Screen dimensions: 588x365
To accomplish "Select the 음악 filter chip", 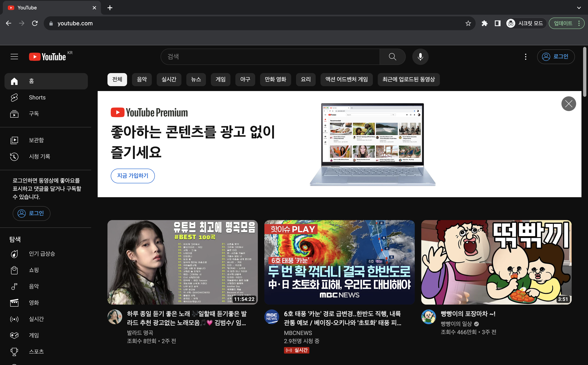I will 142,79.
